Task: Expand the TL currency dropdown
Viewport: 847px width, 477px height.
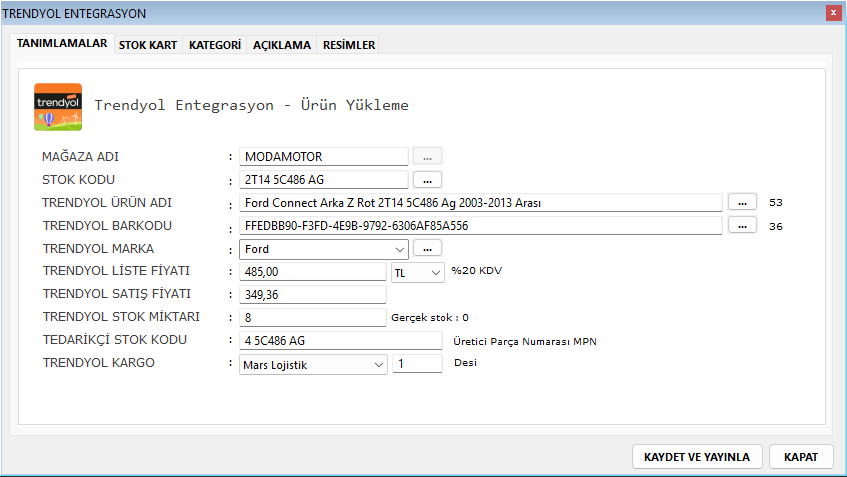Action: pos(435,273)
